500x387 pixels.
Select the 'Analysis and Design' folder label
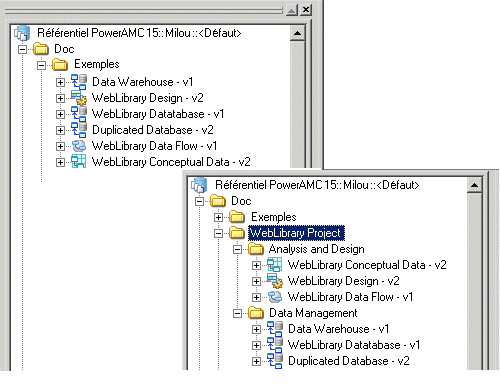(x=317, y=249)
